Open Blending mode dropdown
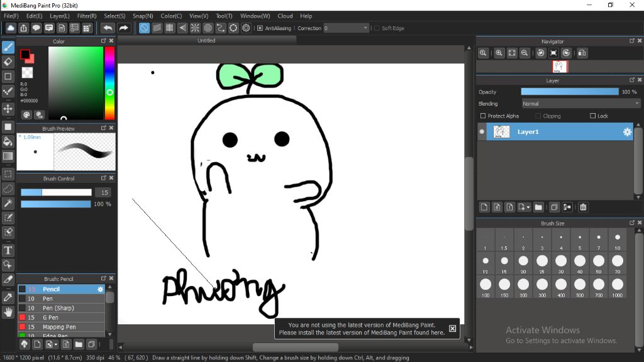 [x=580, y=104]
